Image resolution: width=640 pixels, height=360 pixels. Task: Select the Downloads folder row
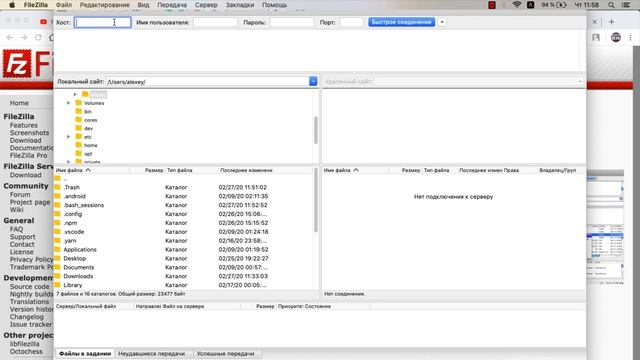pyautogui.click(x=184, y=276)
